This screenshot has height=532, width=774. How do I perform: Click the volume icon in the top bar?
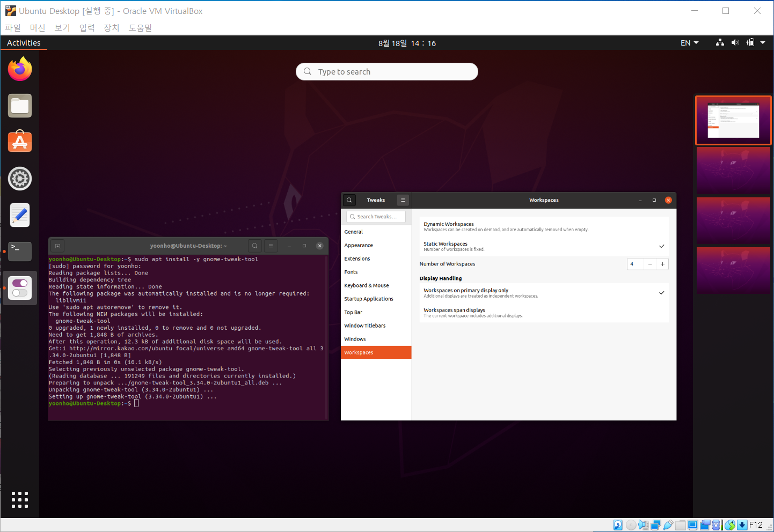tap(735, 43)
